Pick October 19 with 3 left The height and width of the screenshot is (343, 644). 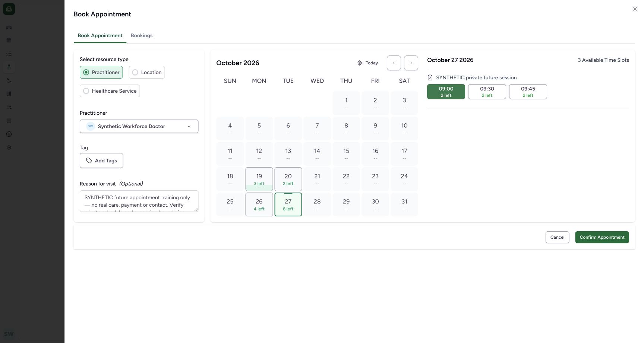click(x=259, y=179)
